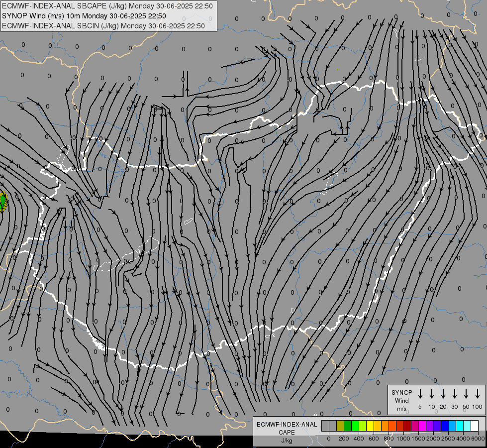Select the olive swatch in the CAPE legend
The height and width of the screenshot is (448, 487).
(340, 426)
